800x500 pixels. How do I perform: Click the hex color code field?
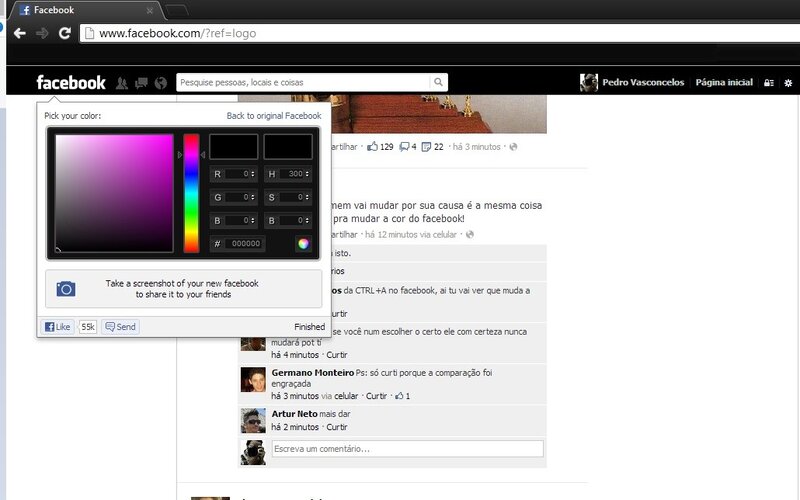tap(244, 244)
